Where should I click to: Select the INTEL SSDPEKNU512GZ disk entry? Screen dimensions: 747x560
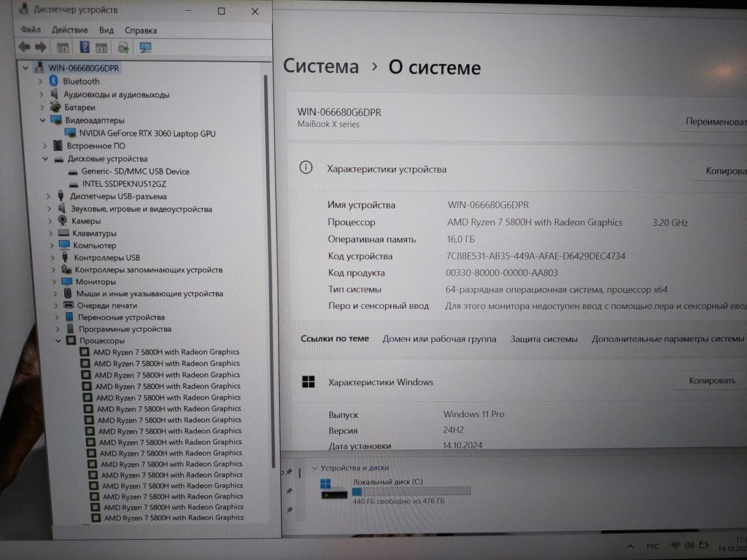(x=124, y=183)
